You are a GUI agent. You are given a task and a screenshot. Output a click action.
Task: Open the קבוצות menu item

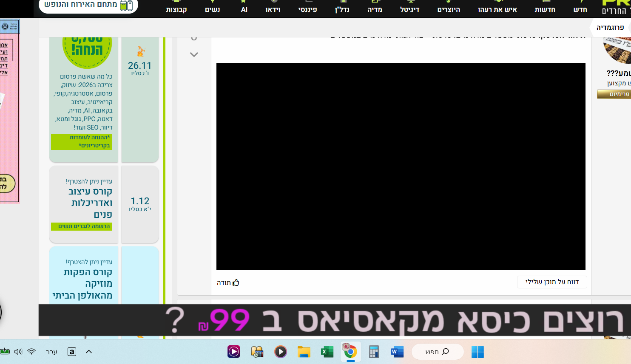click(176, 9)
